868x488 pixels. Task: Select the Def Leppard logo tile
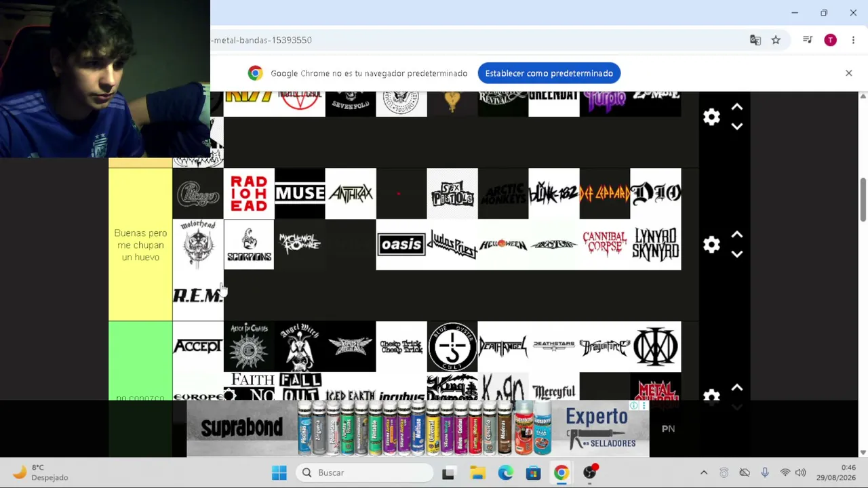(605, 194)
